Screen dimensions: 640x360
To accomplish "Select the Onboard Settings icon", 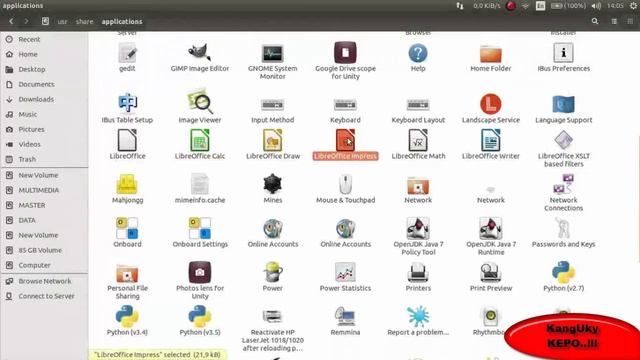I will pyautogui.click(x=200, y=228).
